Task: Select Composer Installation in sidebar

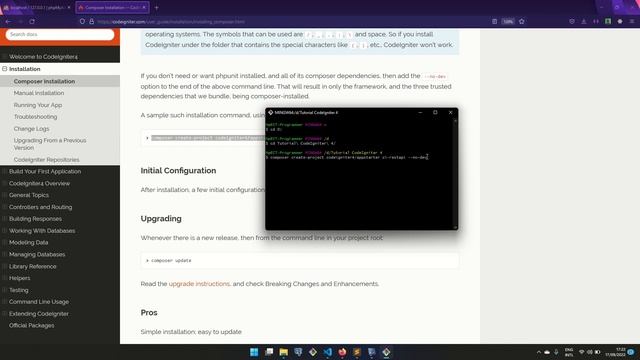Action: point(44,81)
